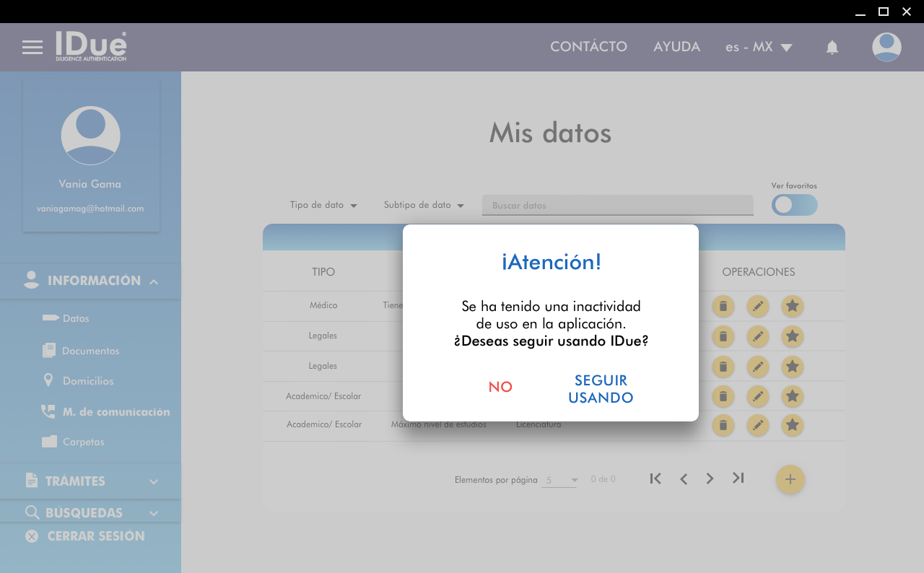Click the add new data plus button

click(x=790, y=480)
